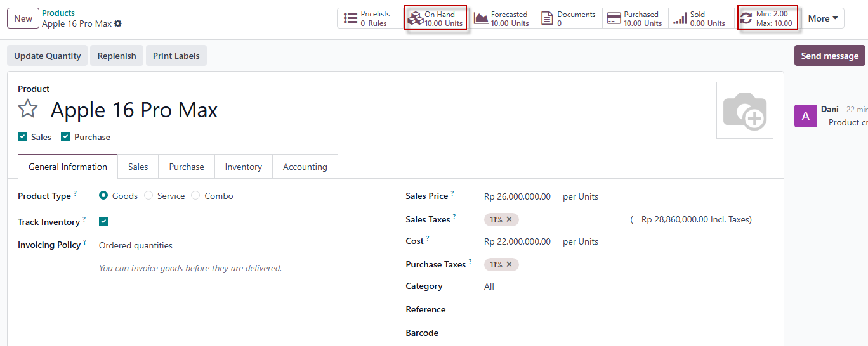Open the gear settings icon beside Apple 16 Pro Max
The height and width of the screenshot is (346, 868).
[x=118, y=23]
